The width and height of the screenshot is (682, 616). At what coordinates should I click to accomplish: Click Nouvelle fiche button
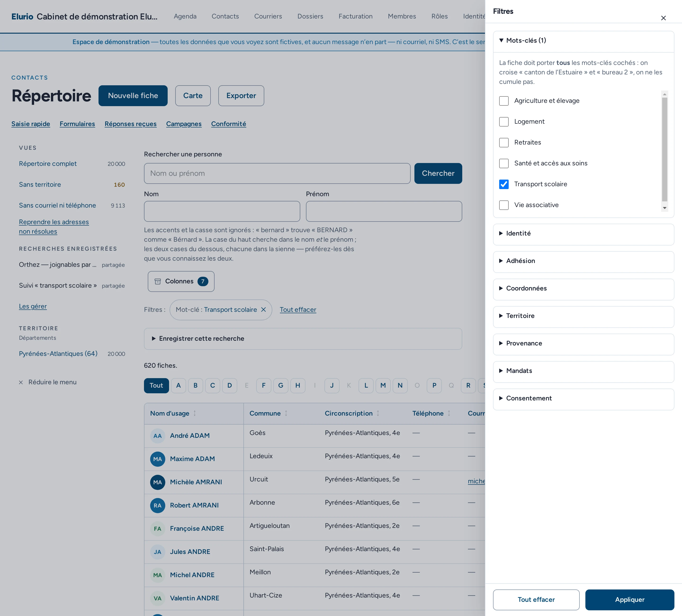[133, 96]
